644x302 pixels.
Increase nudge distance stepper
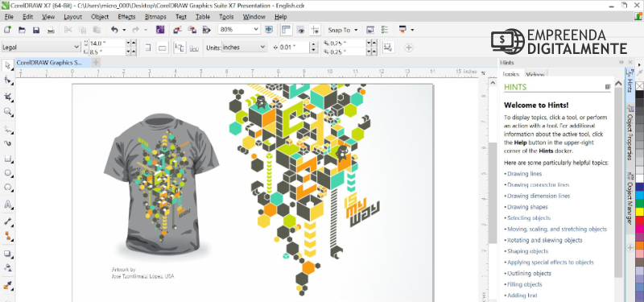[x=314, y=45]
